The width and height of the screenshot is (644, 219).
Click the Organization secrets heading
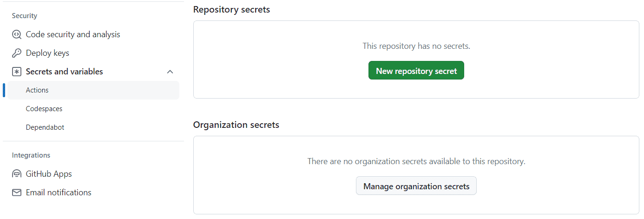[236, 125]
